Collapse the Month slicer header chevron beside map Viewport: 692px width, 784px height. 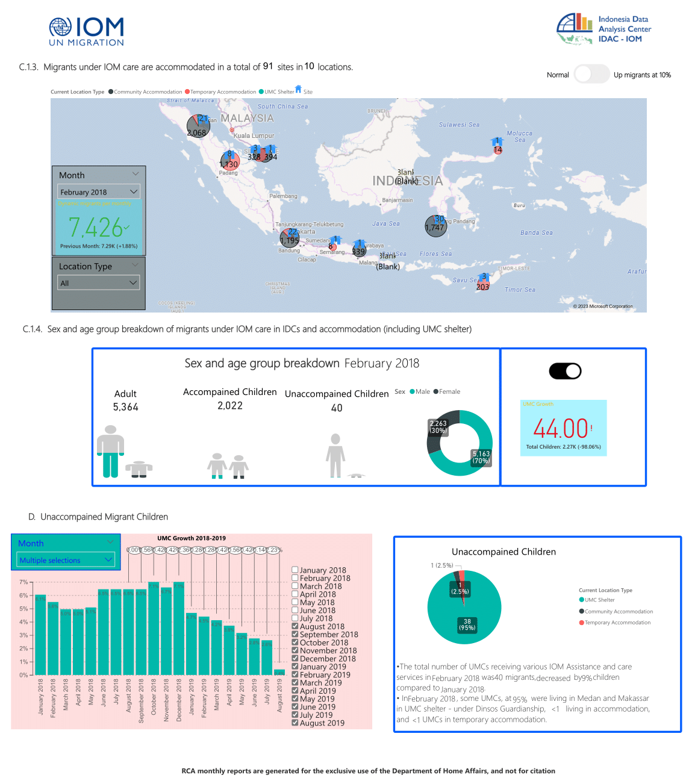pyautogui.click(x=136, y=174)
